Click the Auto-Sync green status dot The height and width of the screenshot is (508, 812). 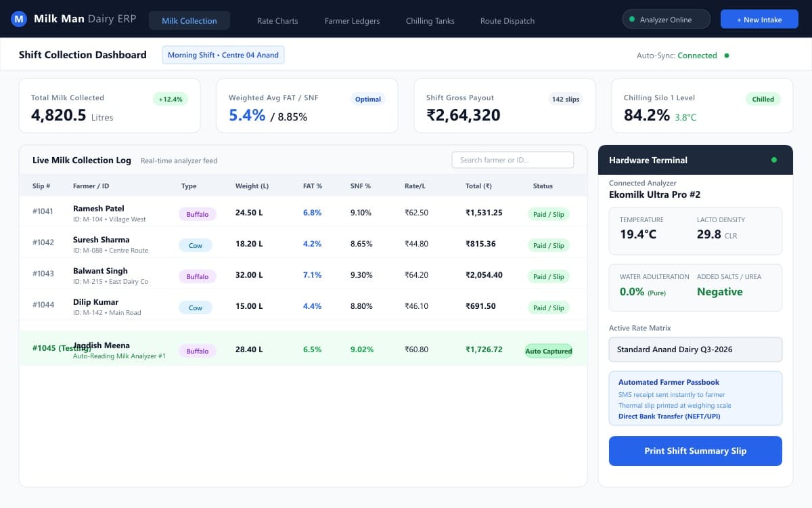pos(727,56)
